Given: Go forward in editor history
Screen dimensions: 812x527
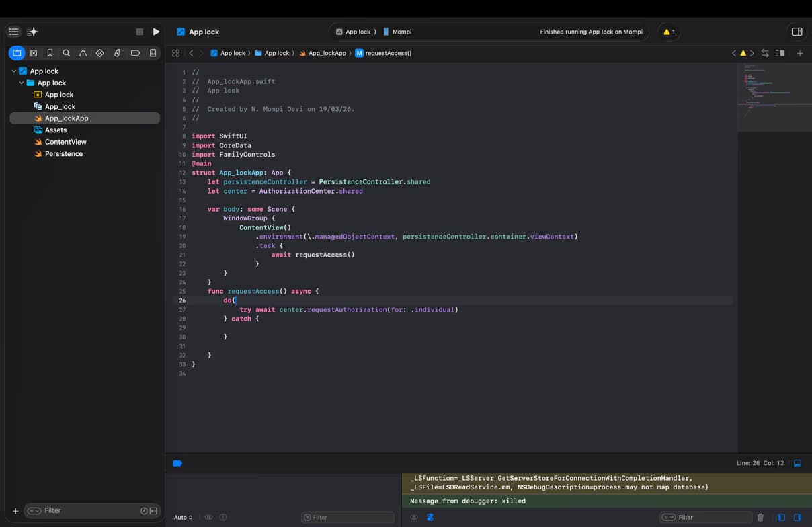Looking at the screenshot, I should 201,53.
